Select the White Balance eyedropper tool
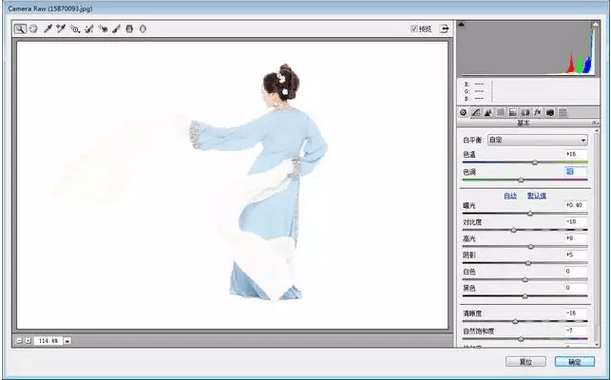 (48, 28)
